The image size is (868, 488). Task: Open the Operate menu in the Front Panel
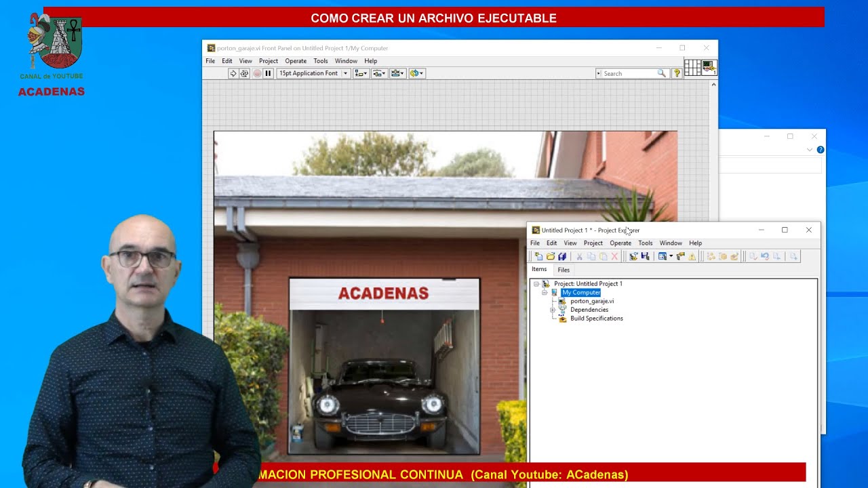pyautogui.click(x=296, y=61)
